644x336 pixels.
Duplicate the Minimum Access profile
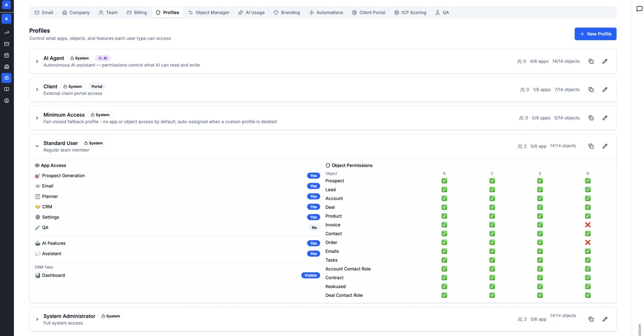[x=591, y=118]
